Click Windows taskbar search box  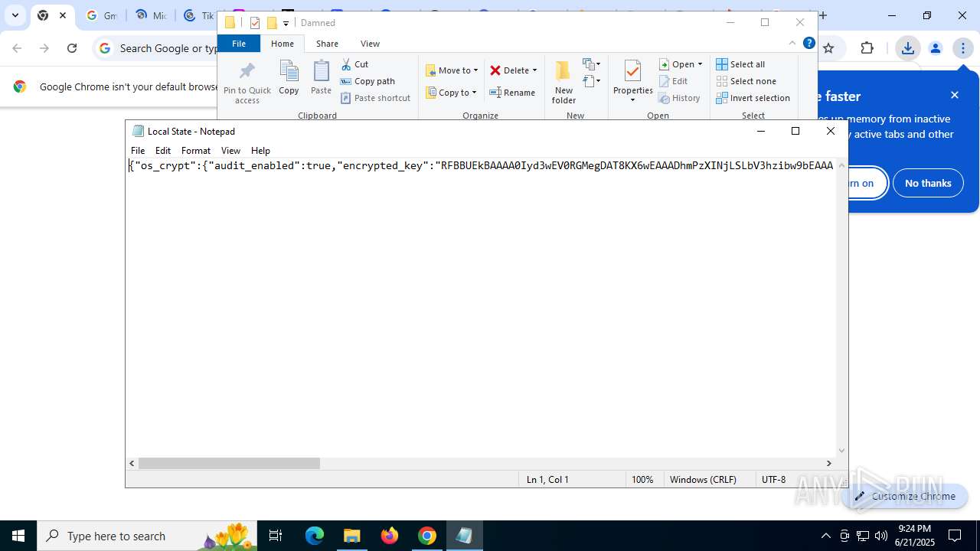coord(147,536)
